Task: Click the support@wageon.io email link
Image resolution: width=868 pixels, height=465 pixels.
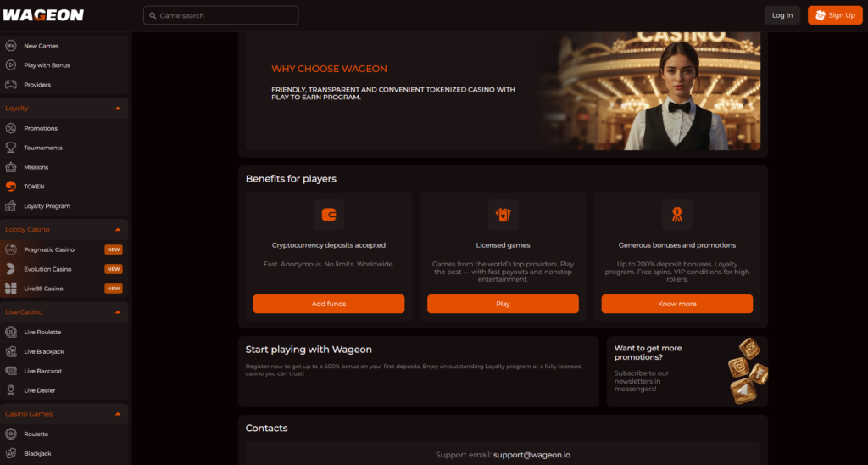Action: point(531,455)
